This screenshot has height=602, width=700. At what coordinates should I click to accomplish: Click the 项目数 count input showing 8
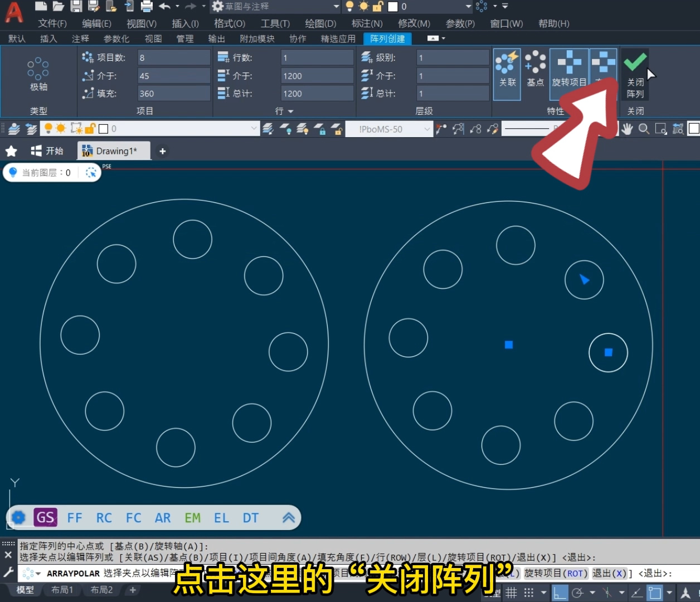(173, 56)
